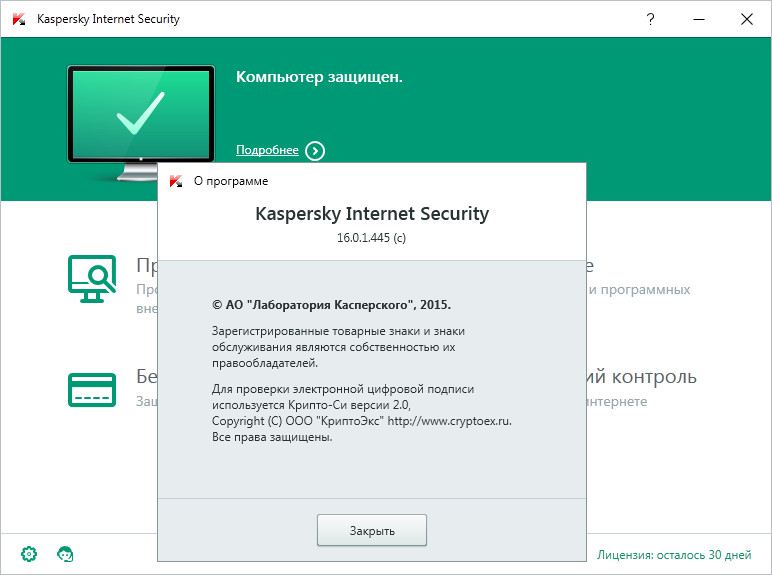Open the Подробнее details link
Viewport: 772px width, 575px height.
pyautogui.click(x=267, y=150)
